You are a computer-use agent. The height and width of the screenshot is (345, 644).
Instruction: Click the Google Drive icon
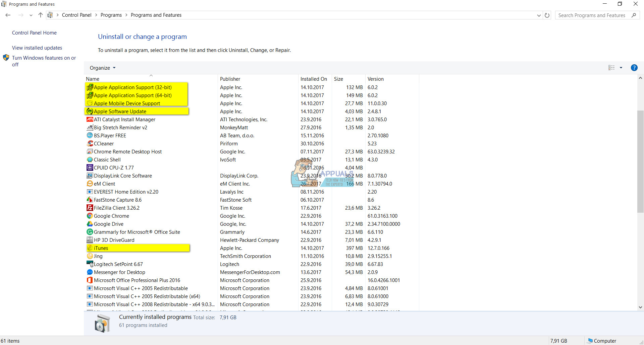[x=90, y=224]
